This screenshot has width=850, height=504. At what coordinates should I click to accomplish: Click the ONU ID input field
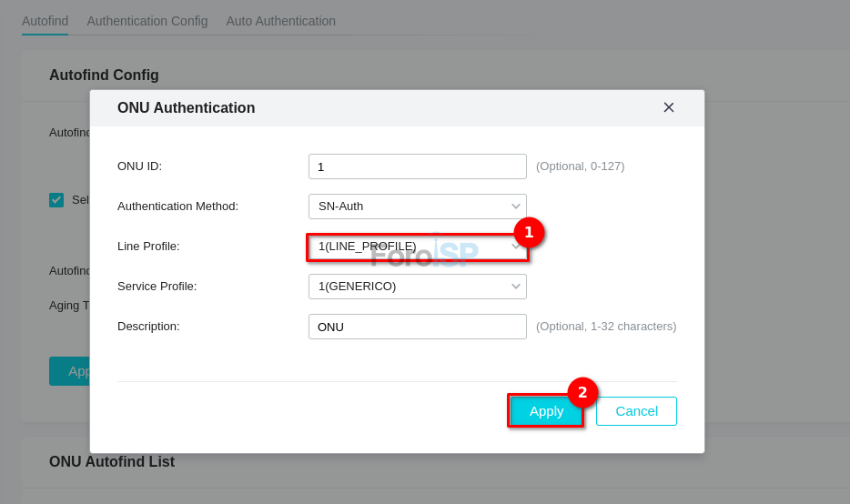point(417,166)
